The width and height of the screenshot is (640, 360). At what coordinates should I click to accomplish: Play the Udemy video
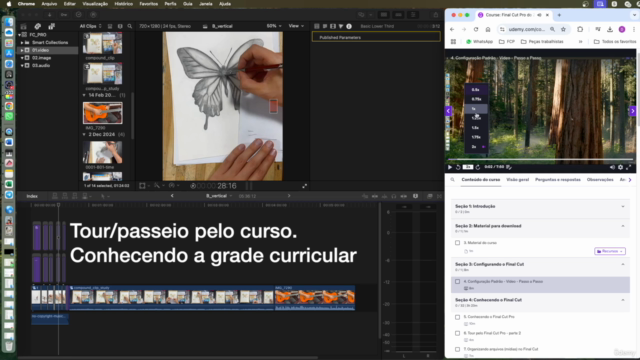(x=450, y=167)
